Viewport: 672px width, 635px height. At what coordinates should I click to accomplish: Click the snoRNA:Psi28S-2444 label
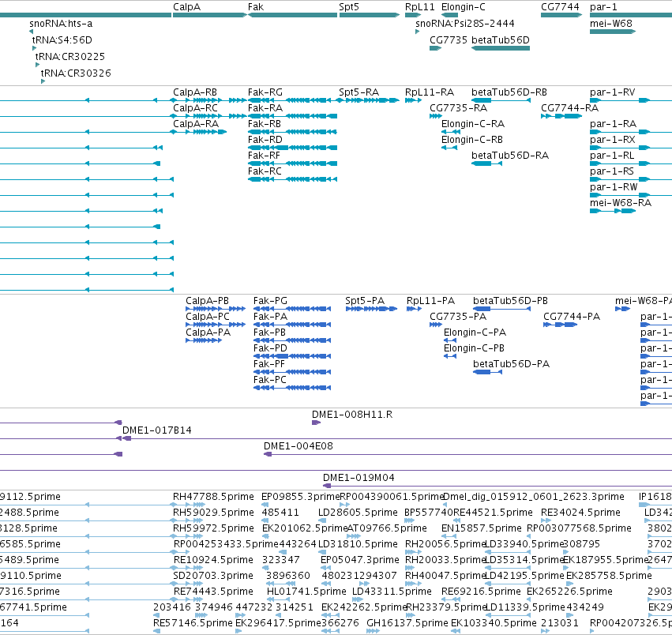click(x=465, y=24)
